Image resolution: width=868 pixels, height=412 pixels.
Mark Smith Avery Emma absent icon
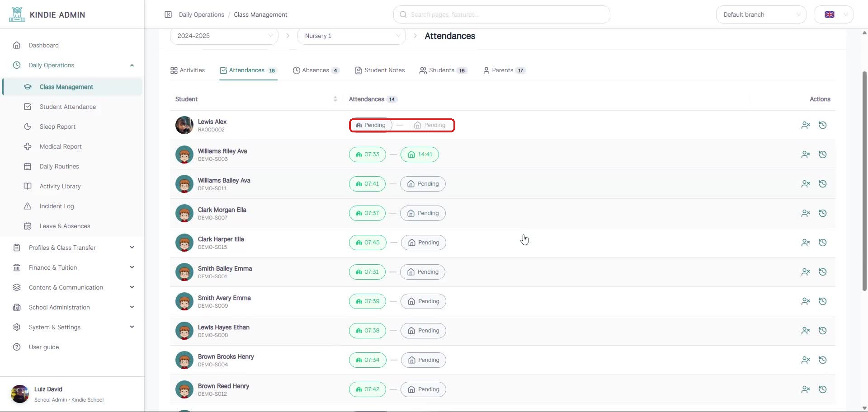tap(805, 301)
